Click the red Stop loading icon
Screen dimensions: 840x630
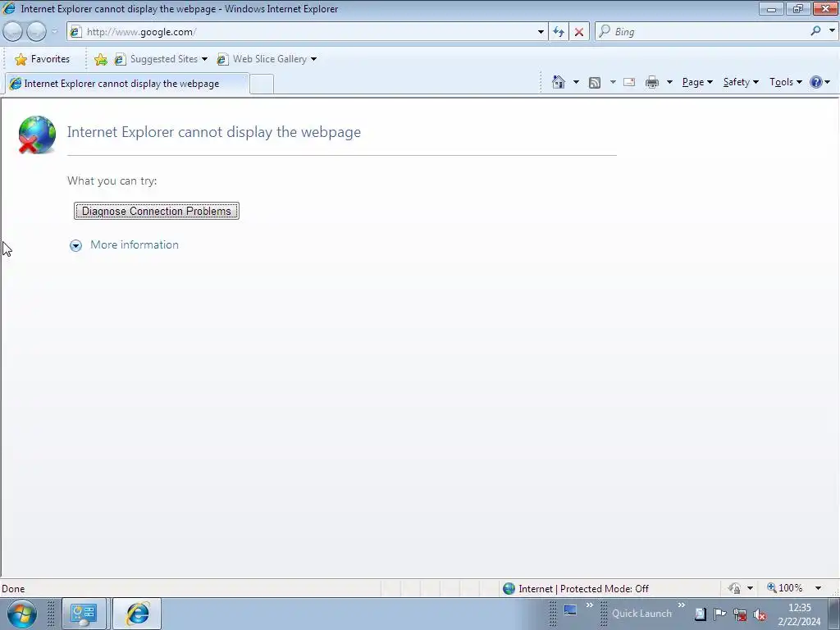pos(579,32)
